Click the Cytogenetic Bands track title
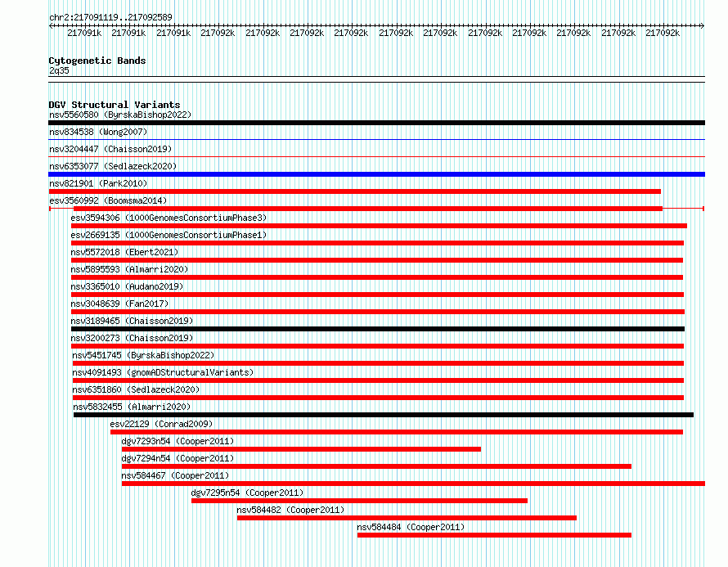 click(x=97, y=61)
